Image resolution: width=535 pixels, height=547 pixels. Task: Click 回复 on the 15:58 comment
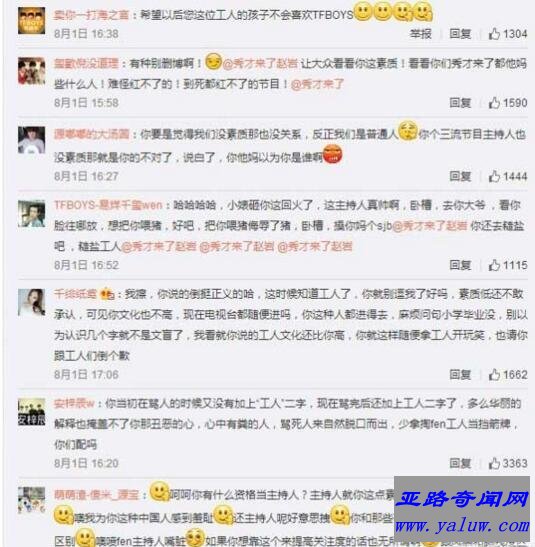tap(460, 103)
